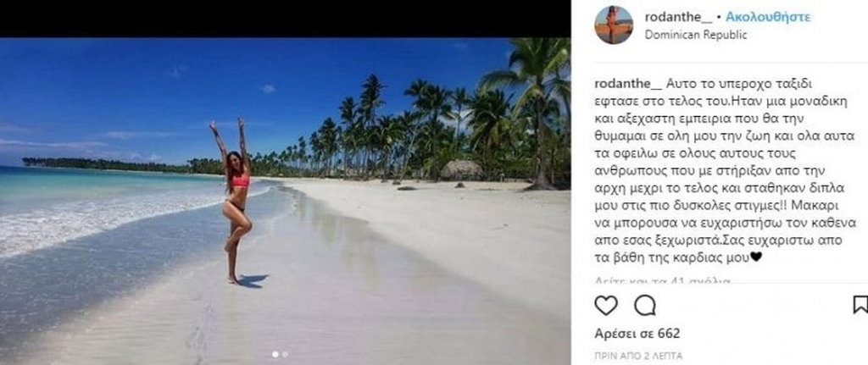The width and height of the screenshot is (868, 365).
Task: Open rodanthe__ username in the header
Action: 678,17
